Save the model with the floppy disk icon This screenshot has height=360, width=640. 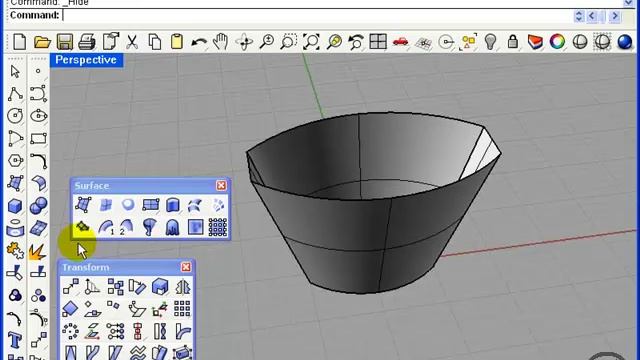pyautogui.click(x=64, y=42)
